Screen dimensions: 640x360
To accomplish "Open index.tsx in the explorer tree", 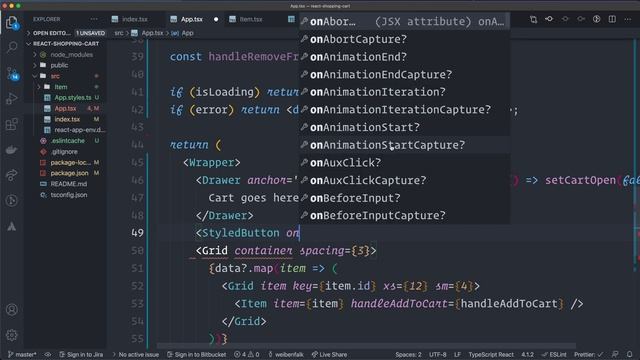I will click(67, 119).
